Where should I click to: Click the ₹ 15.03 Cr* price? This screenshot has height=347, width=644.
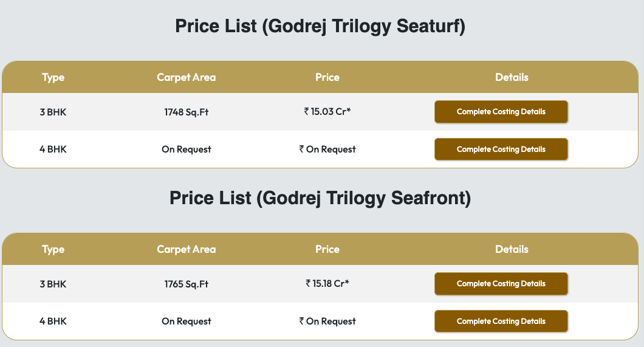327,112
